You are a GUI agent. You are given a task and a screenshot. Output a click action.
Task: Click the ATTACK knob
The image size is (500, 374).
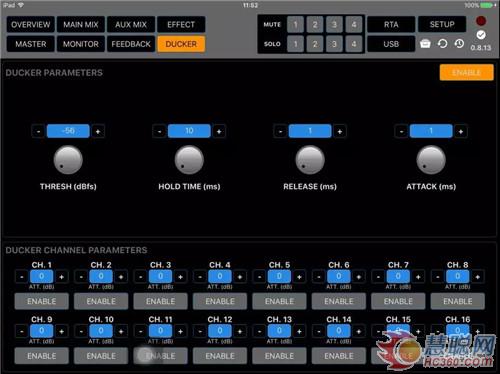click(x=431, y=160)
